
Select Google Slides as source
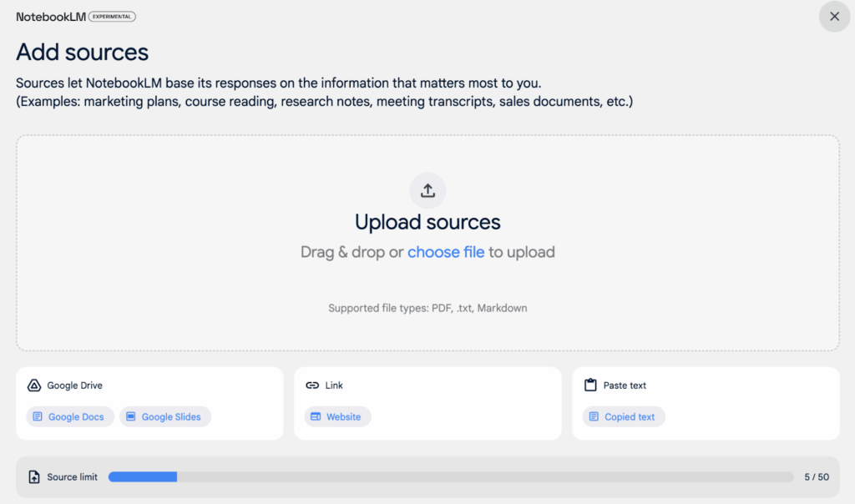165,416
